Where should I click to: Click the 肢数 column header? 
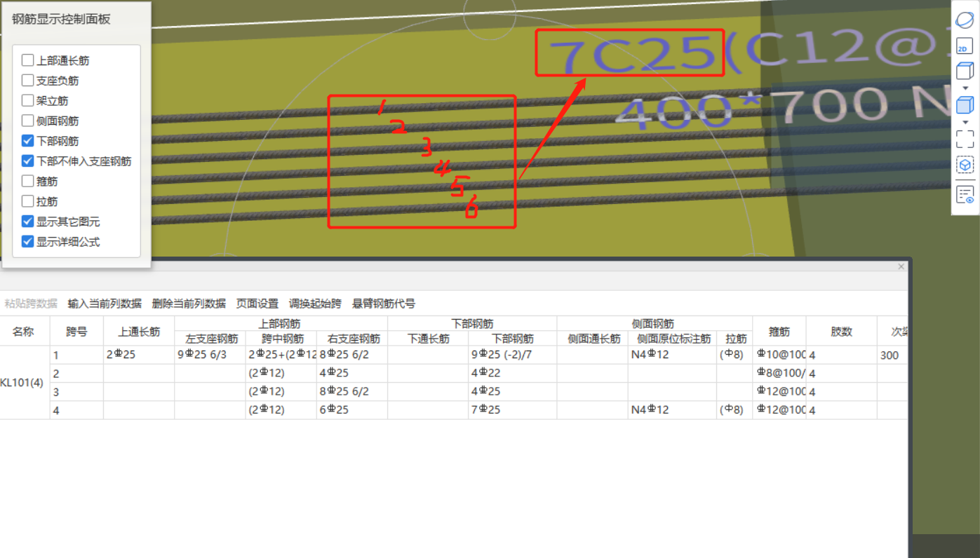click(841, 331)
